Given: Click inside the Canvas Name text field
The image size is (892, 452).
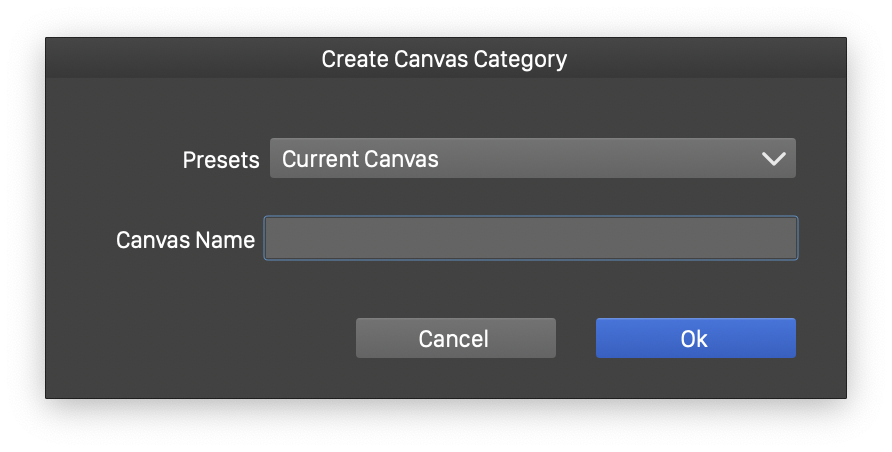Looking at the screenshot, I should click(x=530, y=239).
